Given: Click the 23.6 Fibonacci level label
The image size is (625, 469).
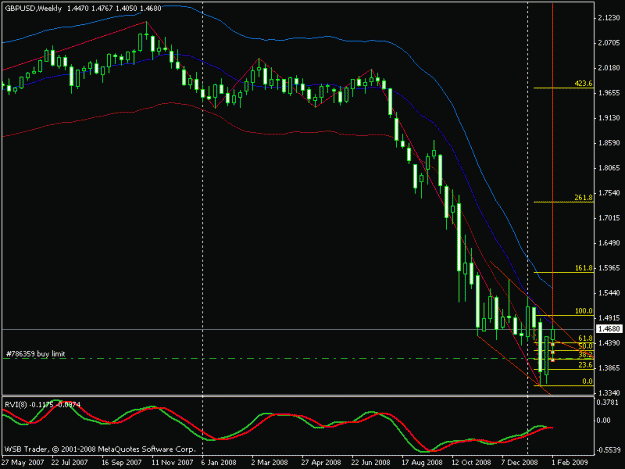Looking at the screenshot, I should coord(585,365).
